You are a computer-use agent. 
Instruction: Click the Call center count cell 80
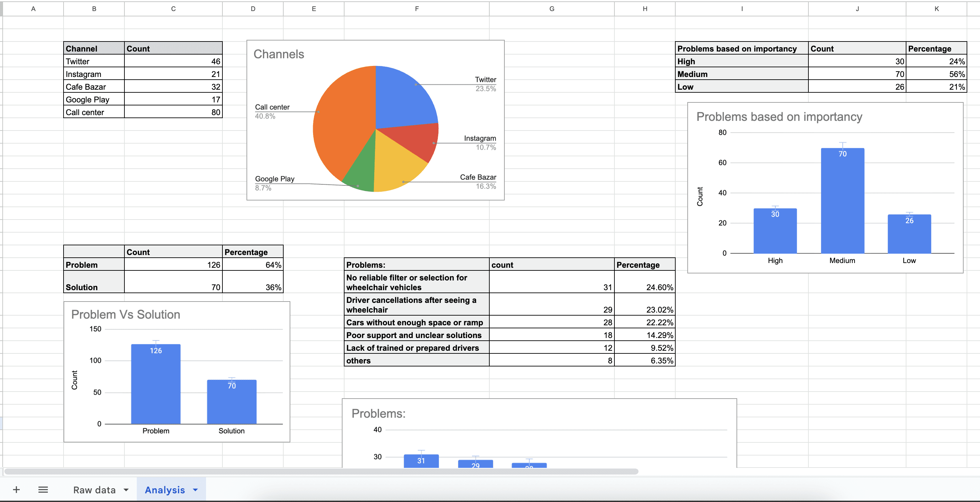pyautogui.click(x=173, y=112)
